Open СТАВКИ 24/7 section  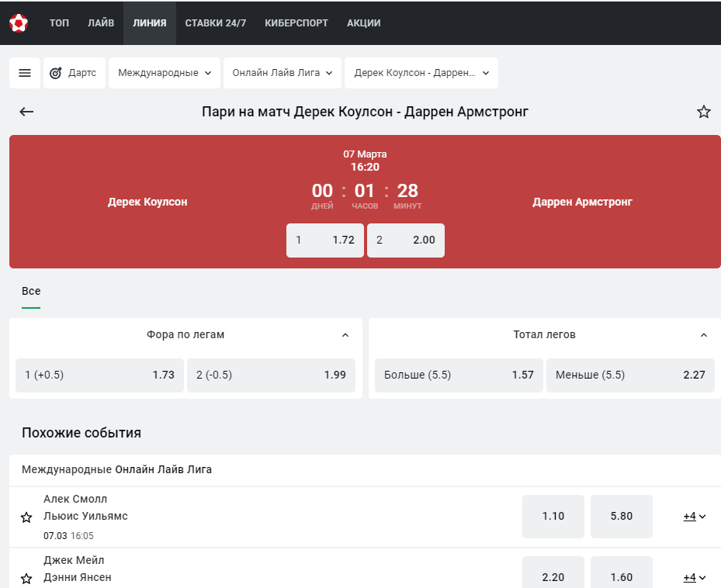click(x=216, y=22)
